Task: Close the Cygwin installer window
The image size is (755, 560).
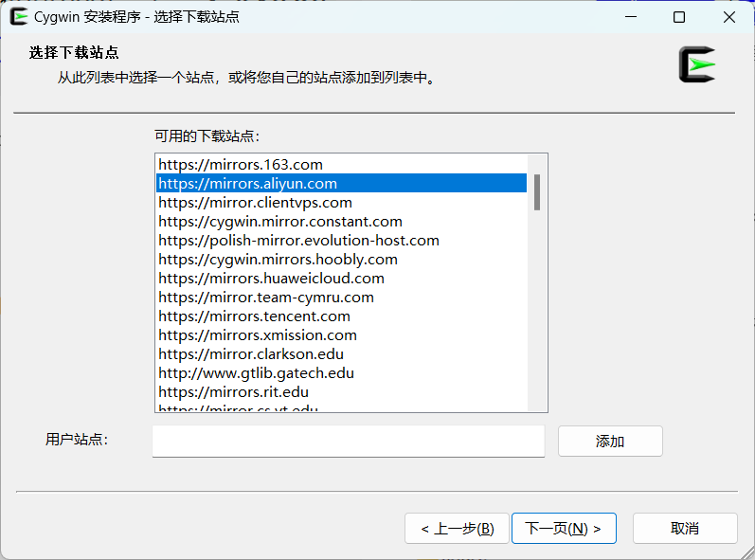Action: click(x=729, y=17)
